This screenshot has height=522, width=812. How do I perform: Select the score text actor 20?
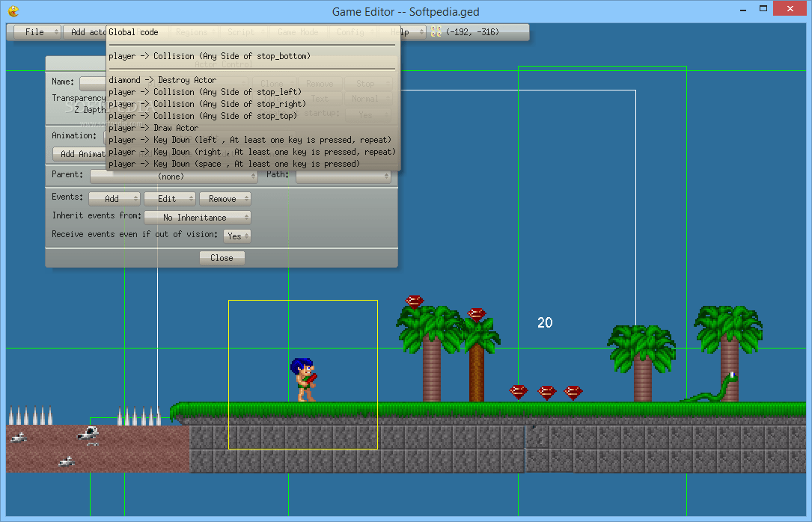[545, 323]
